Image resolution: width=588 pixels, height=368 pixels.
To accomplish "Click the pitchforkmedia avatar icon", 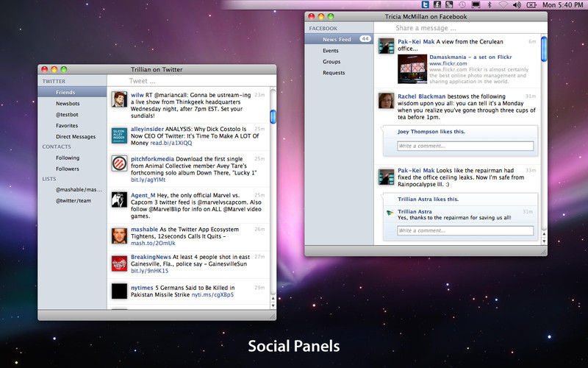I will [119, 163].
